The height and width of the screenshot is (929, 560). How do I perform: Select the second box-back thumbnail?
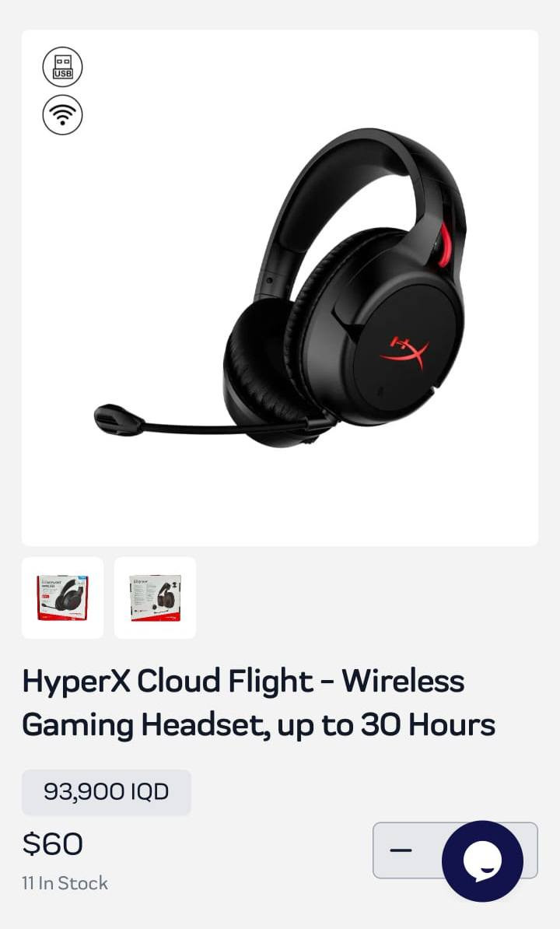pyautogui.click(x=155, y=598)
